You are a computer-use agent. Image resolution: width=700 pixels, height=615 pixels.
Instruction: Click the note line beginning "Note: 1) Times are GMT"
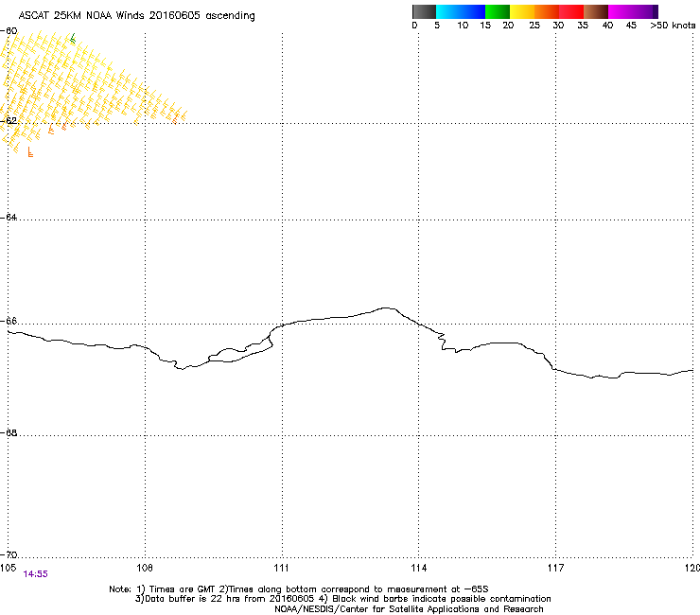(299, 589)
